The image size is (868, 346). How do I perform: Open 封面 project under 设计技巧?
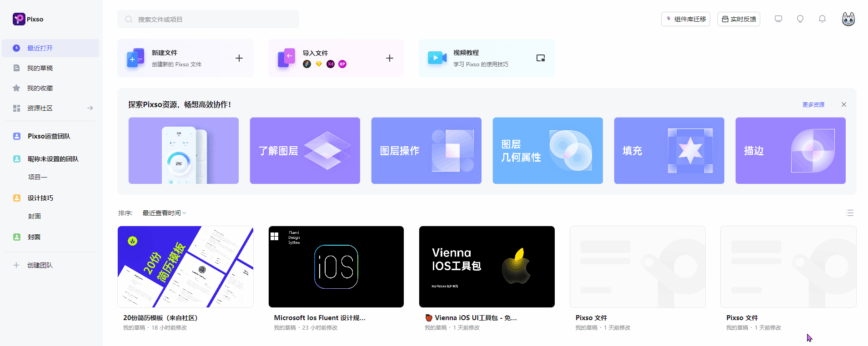tap(35, 216)
